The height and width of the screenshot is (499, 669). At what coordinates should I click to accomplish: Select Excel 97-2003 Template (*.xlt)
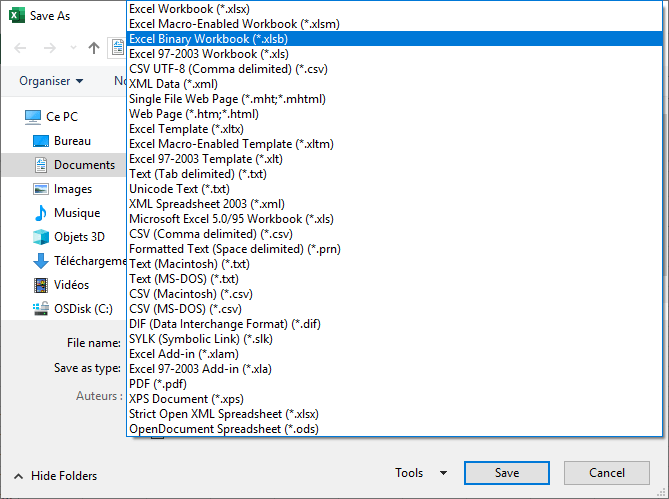(394, 159)
